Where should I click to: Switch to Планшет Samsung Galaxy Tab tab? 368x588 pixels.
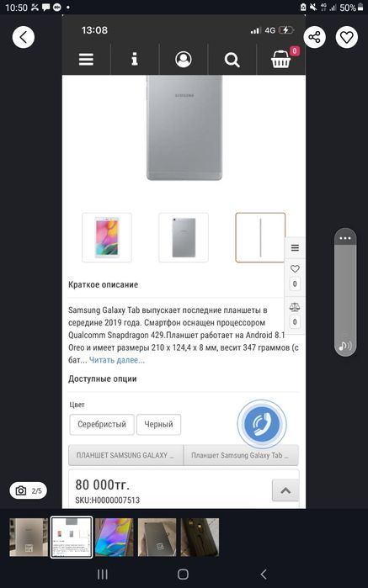pyautogui.click(x=241, y=455)
